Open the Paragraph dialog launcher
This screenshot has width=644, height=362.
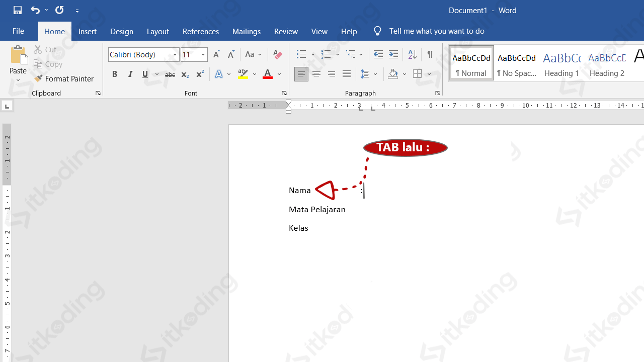(438, 94)
